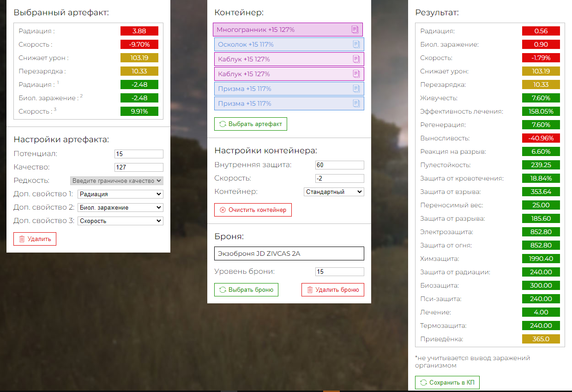This screenshot has width=572, height=392.
Task: Select the Осколок +15 117% artifact row
Action: tap(289, 44)
